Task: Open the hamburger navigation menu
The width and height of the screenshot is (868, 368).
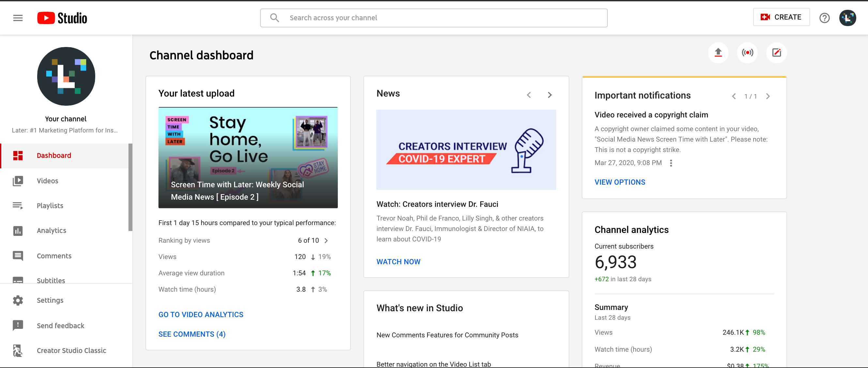Action: (x=18, y=18)
